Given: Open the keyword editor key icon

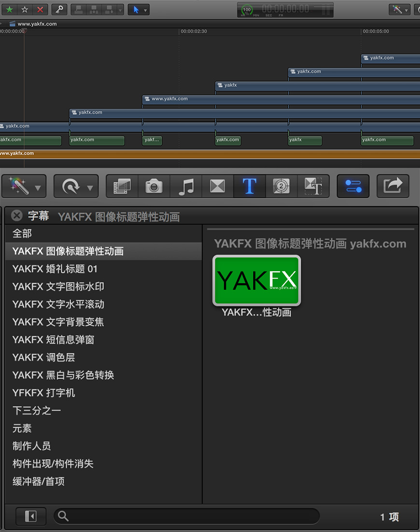Looking at the screenshot, I should (59, 10).
